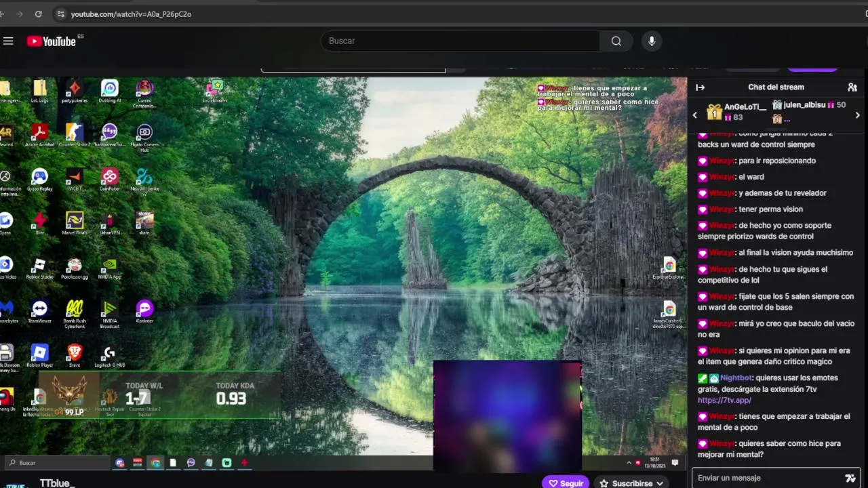The height and width of the screenshot is (488, 868).
Task: Launch CoinPoker desktop shortcut
Action: (110, 180)
